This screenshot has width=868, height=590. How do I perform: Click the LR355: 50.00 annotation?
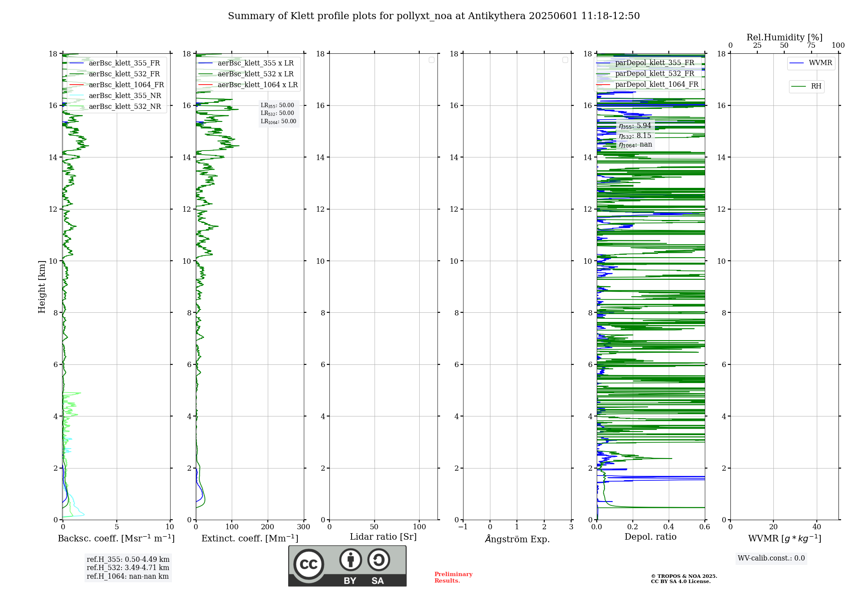pyautogui.click(x=277, y=105)
